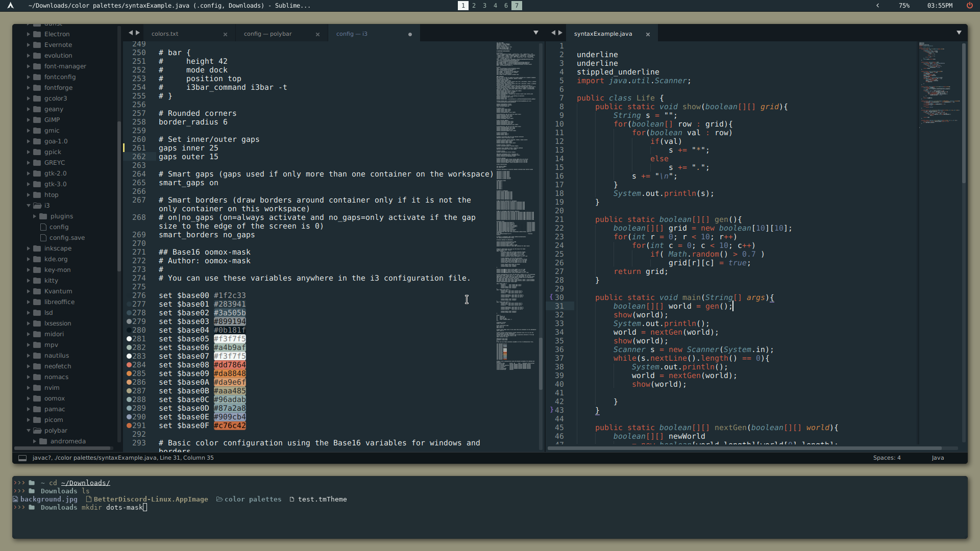Switch to config — polybar tab
The height and width of the screenshot is (551, 980).
tap(267, 34)
